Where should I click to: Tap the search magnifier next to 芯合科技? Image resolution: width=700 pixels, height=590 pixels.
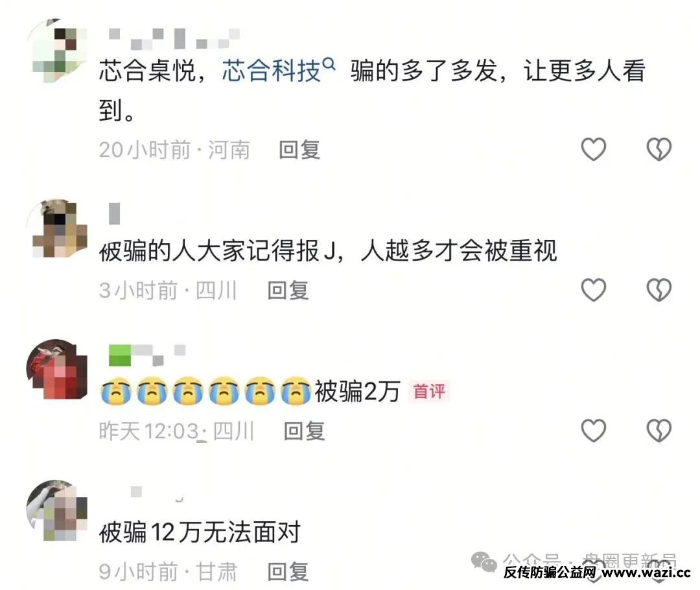point(329,64)
